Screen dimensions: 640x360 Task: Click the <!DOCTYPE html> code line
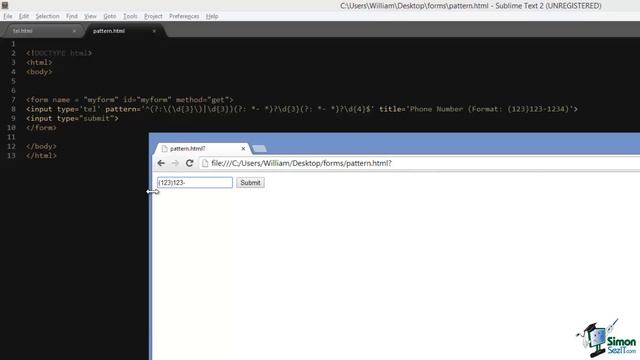pos(59,53)
